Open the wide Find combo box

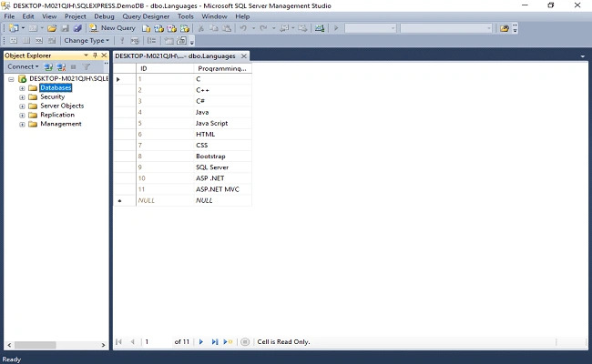pyautogui.click(x=446, y=28)
